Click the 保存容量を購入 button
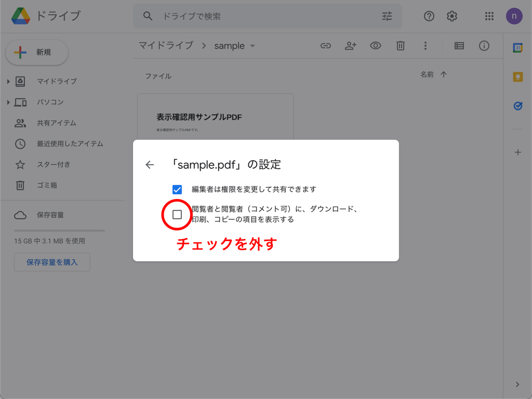Viewport: 532px width, 399px height. pos(52,262)
